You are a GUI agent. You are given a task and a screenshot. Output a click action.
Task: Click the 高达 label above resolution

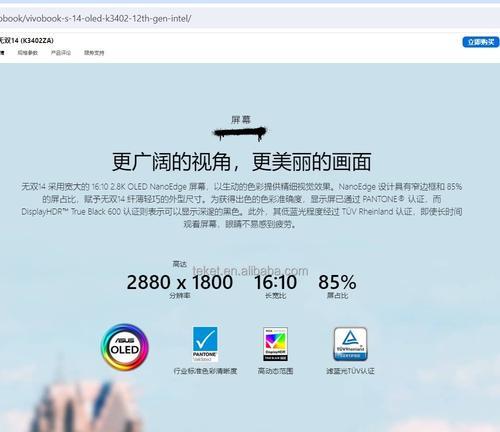(179, 264)
